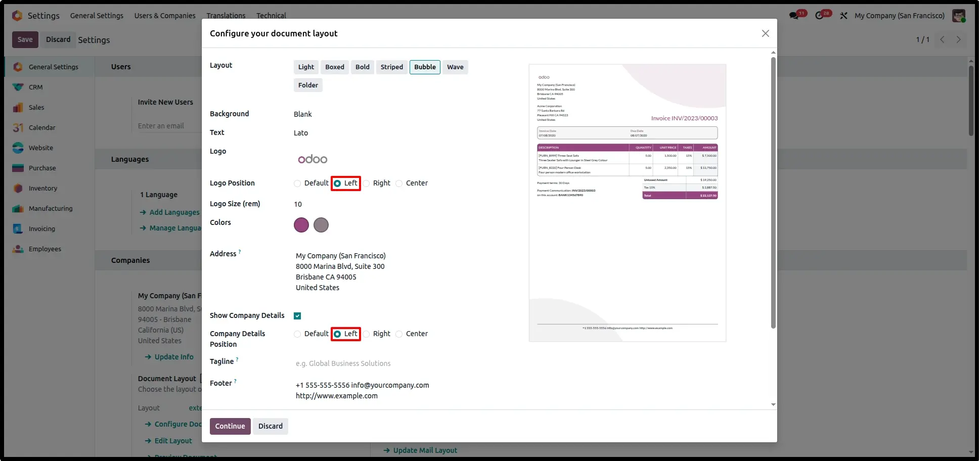The width and height of the screenshot is (980, 461).
Task: Choose the Bold layout
Action: (363, 67)
